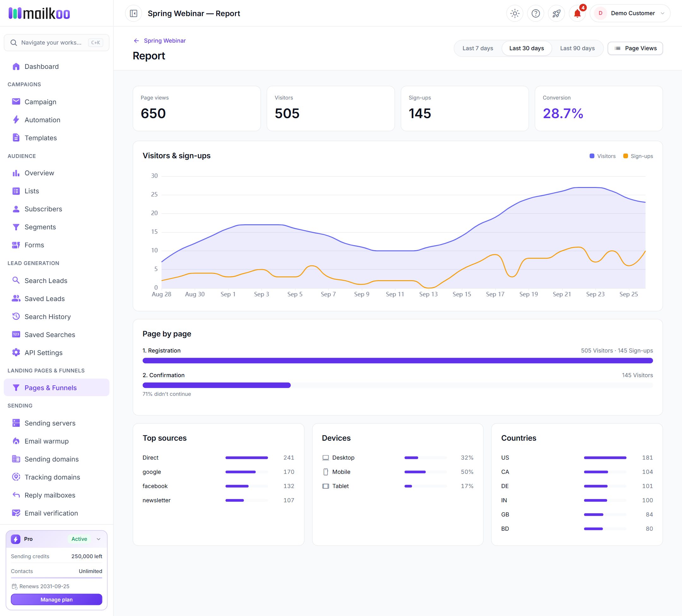The image size is (682, 616).
Task: Select the Last 30 days range
Action: pos(526,48)
